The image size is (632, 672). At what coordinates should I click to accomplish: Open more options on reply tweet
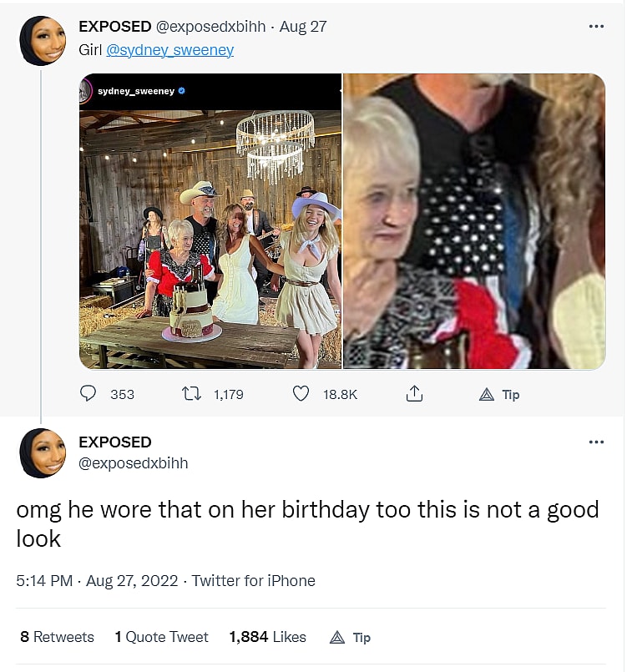click(595, 442)
